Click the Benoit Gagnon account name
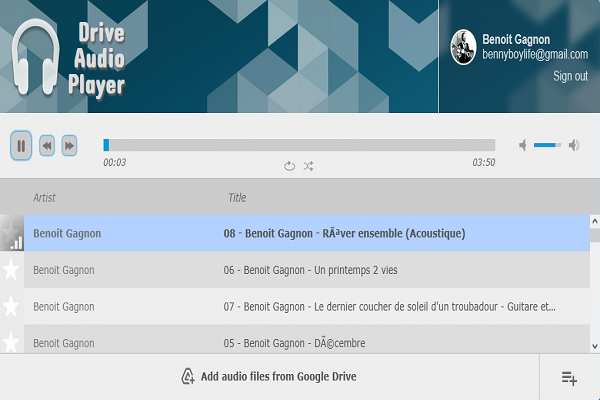Image resolution: width=600 pixels, height=400 pixels. (x=516, y=39)
